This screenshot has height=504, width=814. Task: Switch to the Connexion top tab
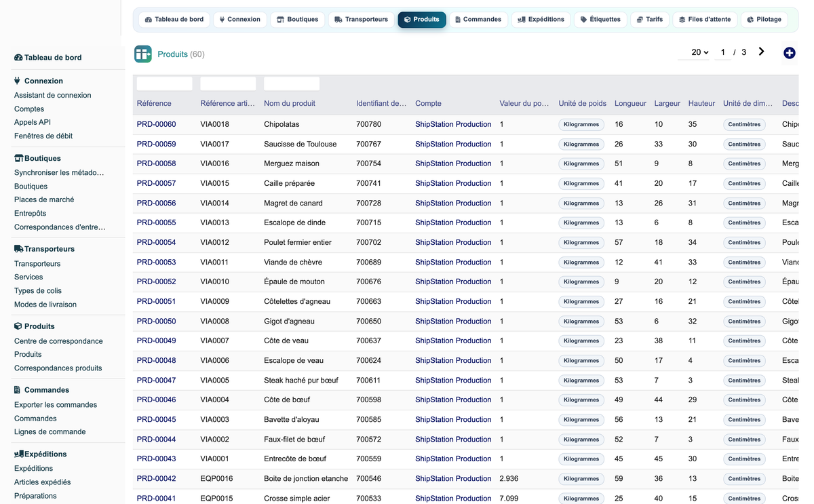click(239, 20)
